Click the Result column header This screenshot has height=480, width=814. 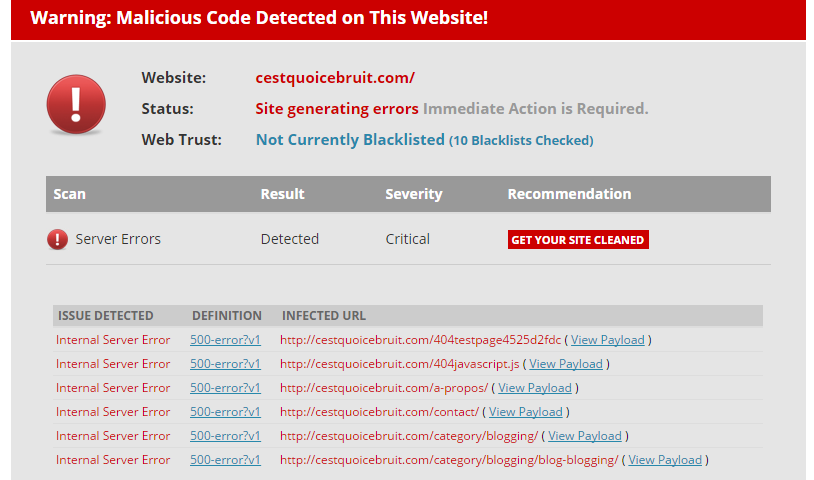282,194
